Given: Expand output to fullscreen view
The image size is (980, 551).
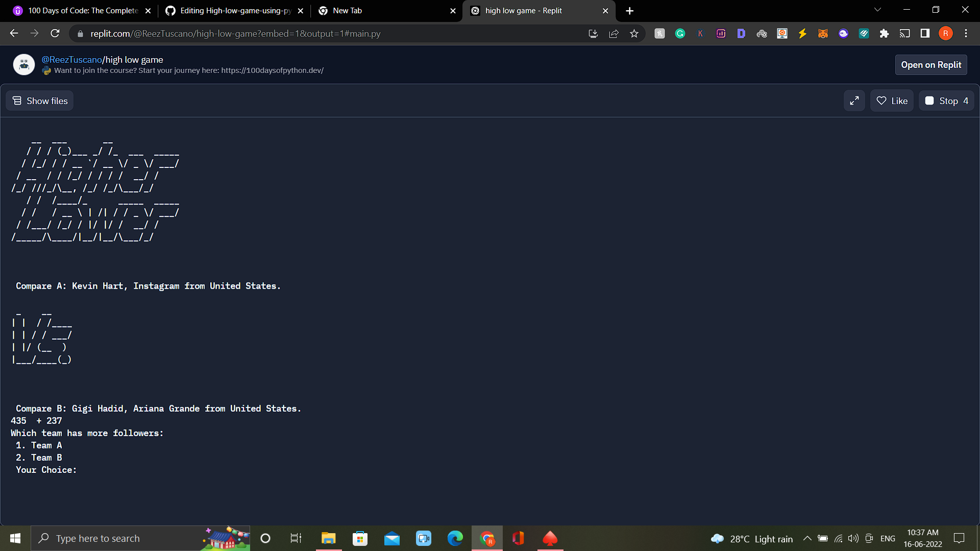Looking at the screenshot, I should (854, 101).
